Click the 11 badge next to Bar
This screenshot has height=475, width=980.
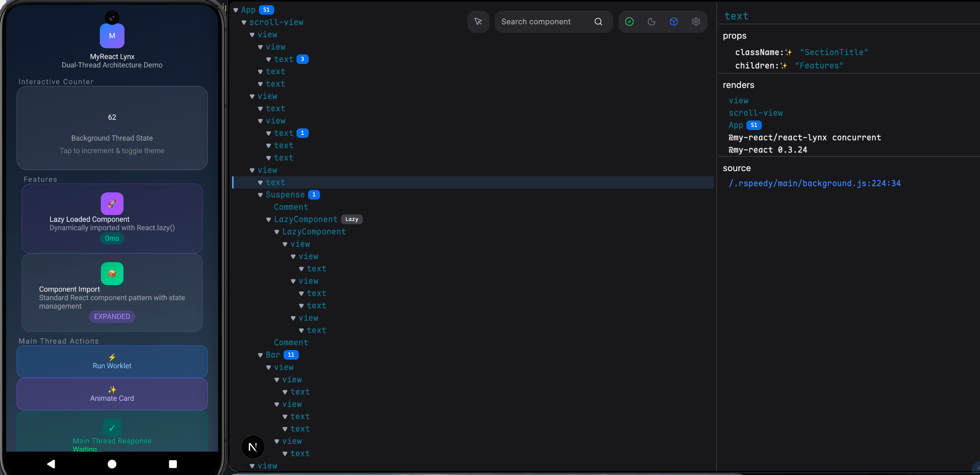pyautogui.click(x=291, y=355)
